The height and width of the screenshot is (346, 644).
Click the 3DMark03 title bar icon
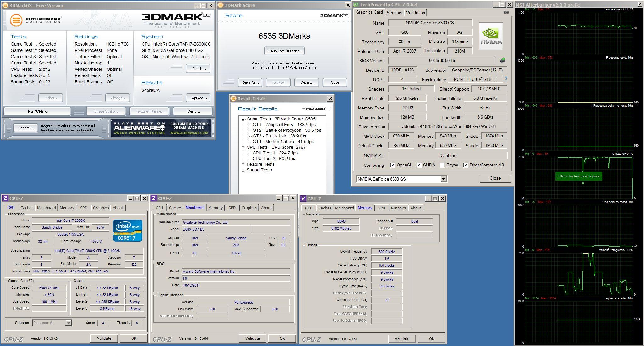[x=5, y=5]
